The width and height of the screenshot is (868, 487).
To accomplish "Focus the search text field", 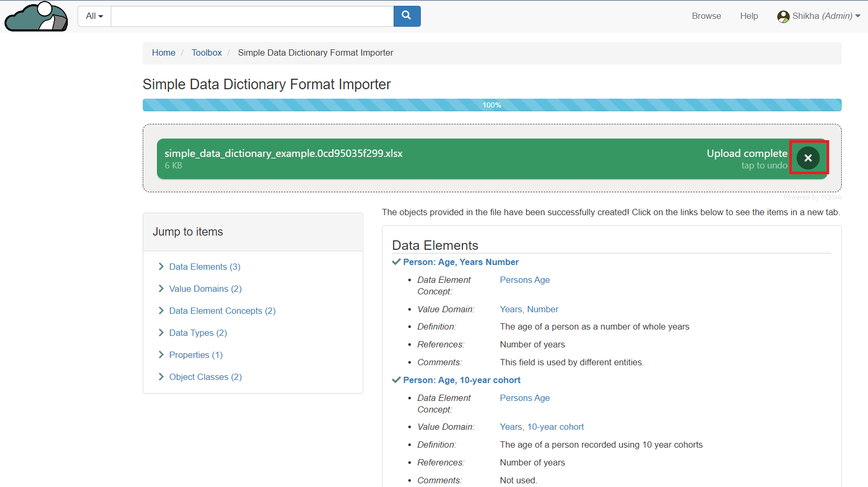I will tap(252, 16).
